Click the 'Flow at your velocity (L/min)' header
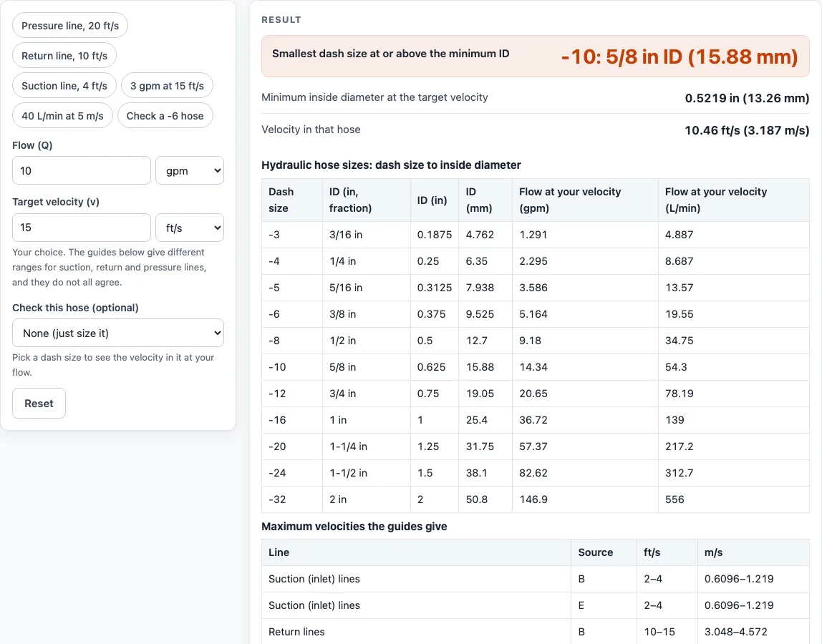822x644 pixels. pos(734,200)
